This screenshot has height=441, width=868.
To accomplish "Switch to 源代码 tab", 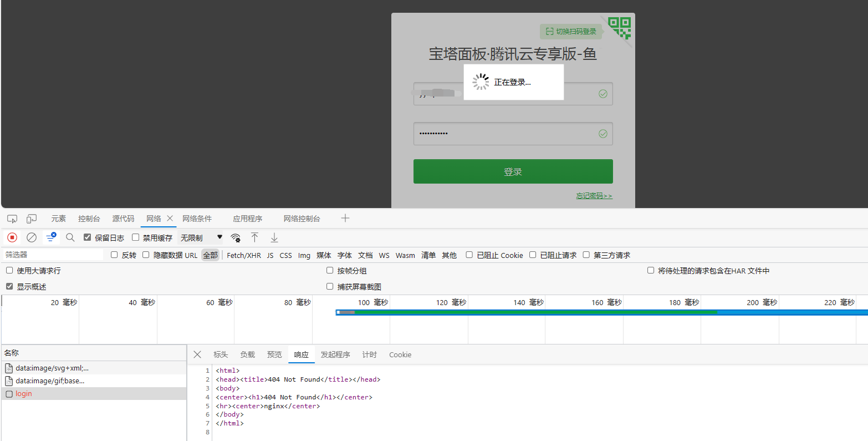I will 123,219.
